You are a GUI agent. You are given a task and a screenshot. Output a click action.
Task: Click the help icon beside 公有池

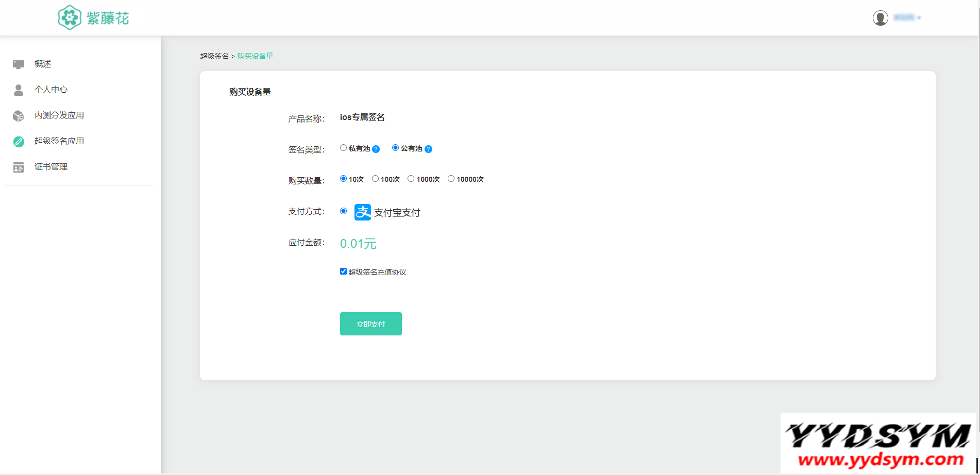point(428,149)
